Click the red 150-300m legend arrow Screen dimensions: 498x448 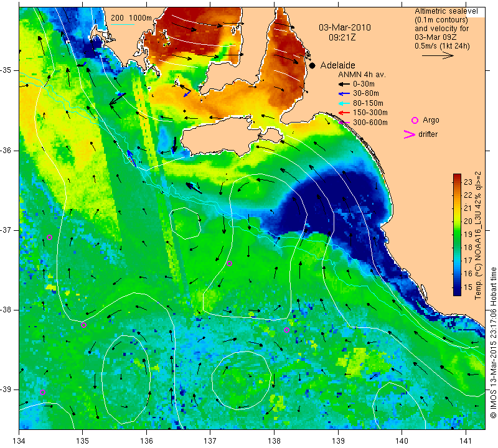(344, 113)
